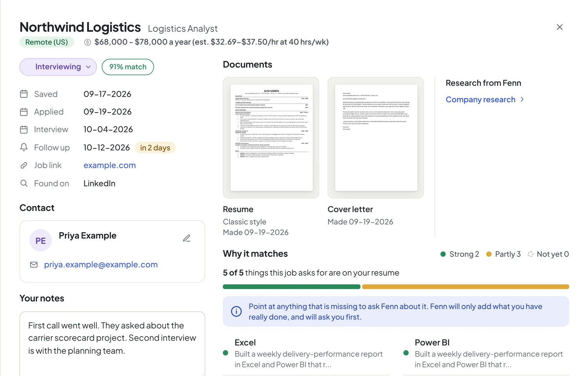Viewport: 588px width, 376px height.
Task: Edit contact Priya Example with pencil icon
Action: pos(187,238)
